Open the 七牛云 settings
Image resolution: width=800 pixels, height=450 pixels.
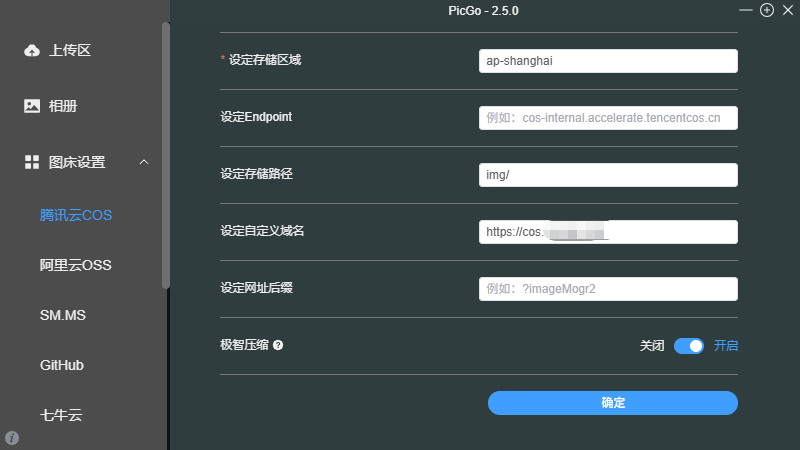pyautogui.click(x=61, y=414)
